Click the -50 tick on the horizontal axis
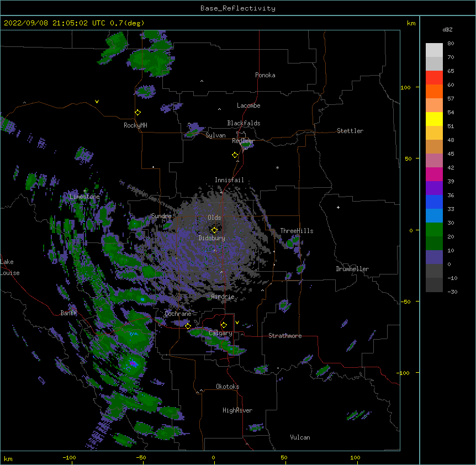 pyautogui.click(x=141, y=457)
